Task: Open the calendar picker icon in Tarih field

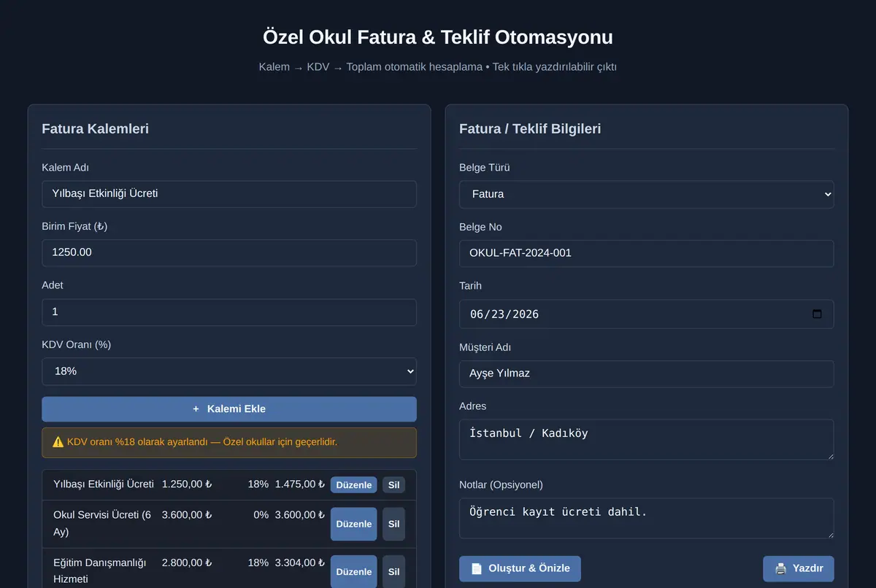Action: [817, 314]
